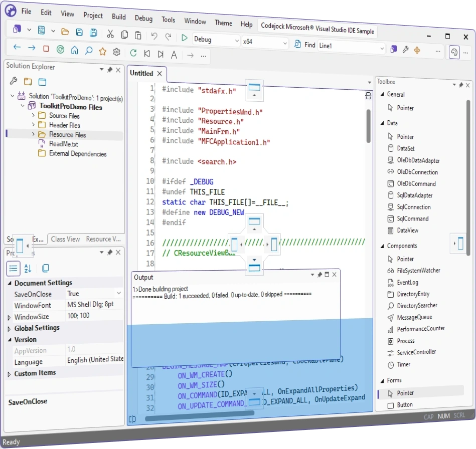Click the Save All toolbar icon
476x449 pixels.
click(x=93, y=33)
